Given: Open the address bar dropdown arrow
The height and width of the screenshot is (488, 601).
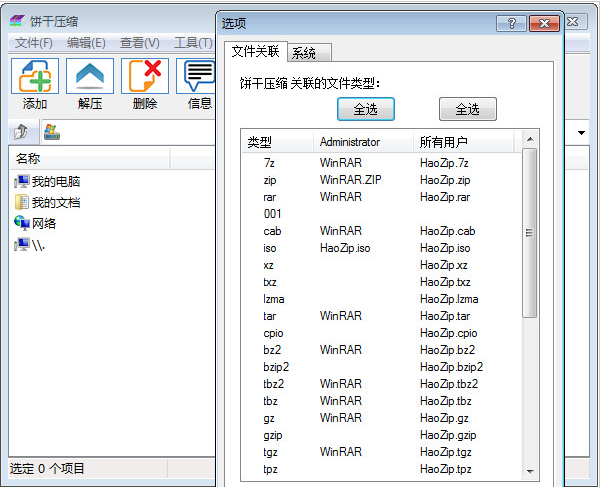Looking at the screenshot, I should (581, 133).
